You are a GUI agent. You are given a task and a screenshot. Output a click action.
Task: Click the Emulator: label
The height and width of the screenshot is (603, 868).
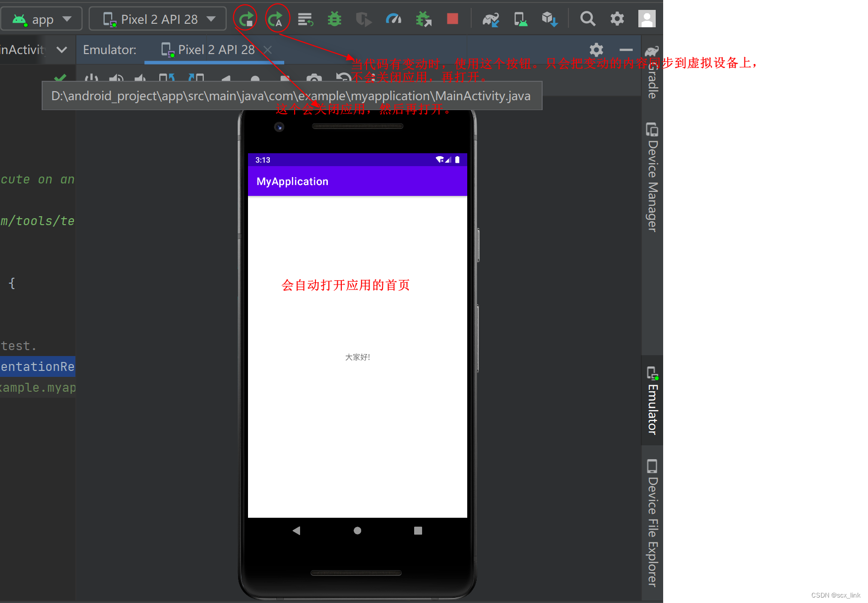pos(110,50)
